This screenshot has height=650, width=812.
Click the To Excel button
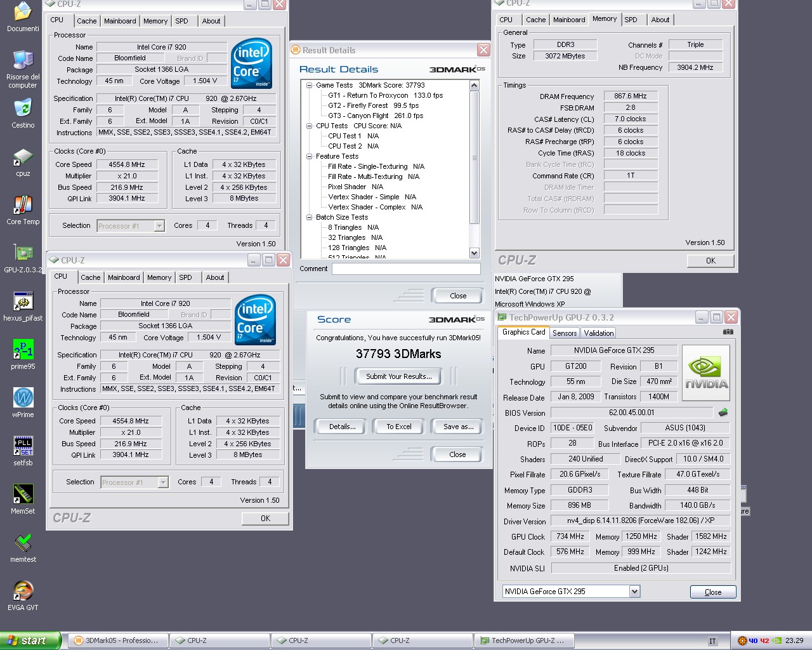pos(399,427)
